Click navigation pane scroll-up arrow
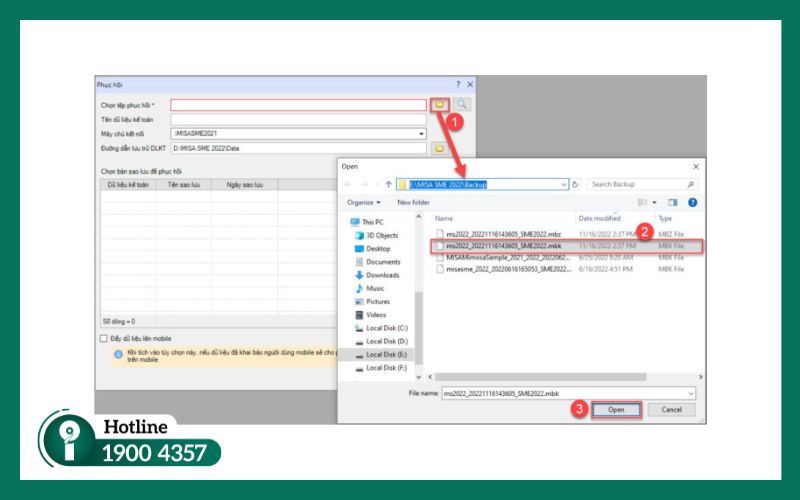 419,217
